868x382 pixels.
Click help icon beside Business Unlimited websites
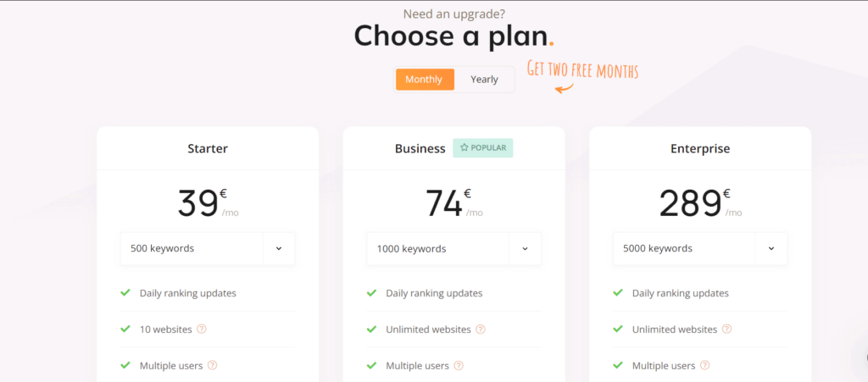[481, 329]
